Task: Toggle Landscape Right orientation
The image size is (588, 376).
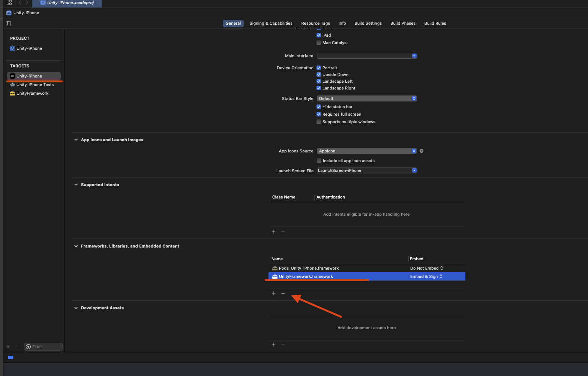Action: pos(319,88)
